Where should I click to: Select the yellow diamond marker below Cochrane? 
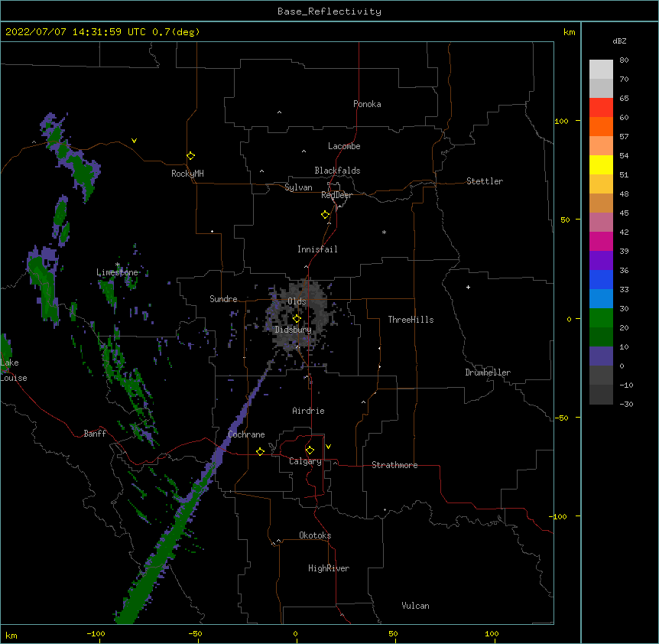click(x=260, y=451)
